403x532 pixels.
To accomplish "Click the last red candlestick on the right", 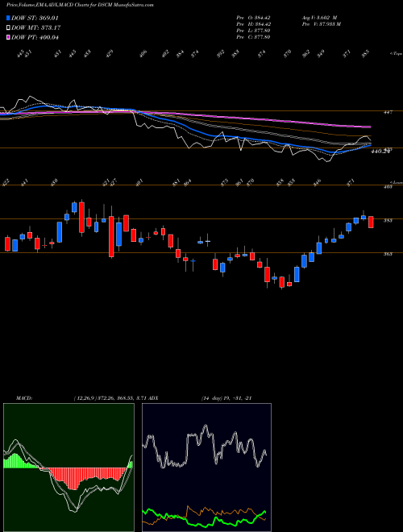I will click(371, 222).
